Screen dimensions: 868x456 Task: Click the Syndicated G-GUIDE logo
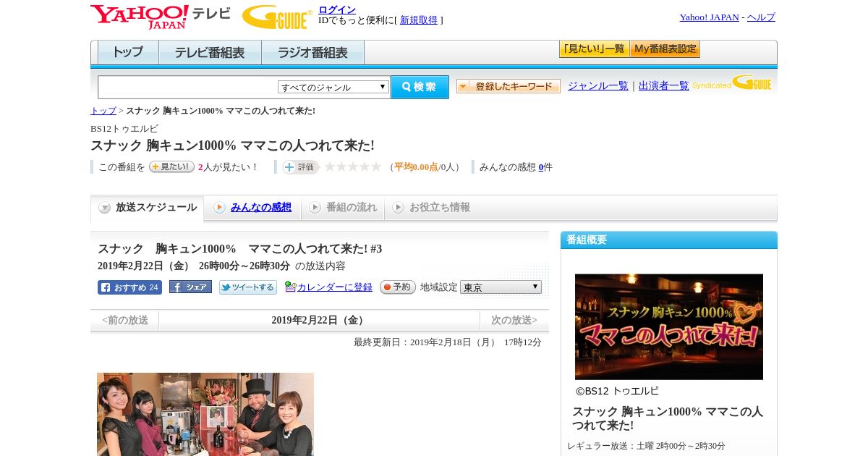pos(732,83)
